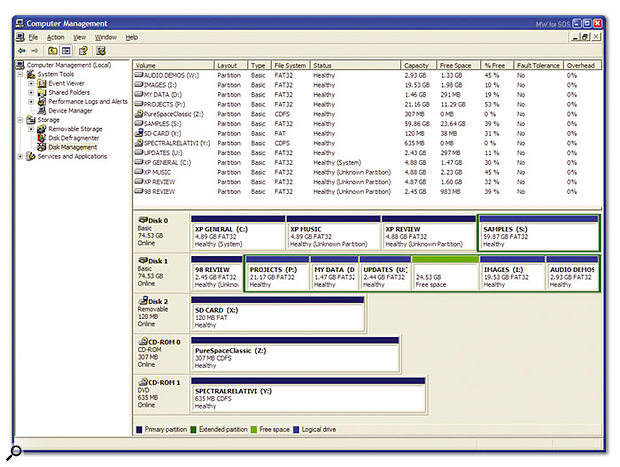Click the Back arrow toolbar icon
This screenshot has width=620, height=467.
click(22, 51)
